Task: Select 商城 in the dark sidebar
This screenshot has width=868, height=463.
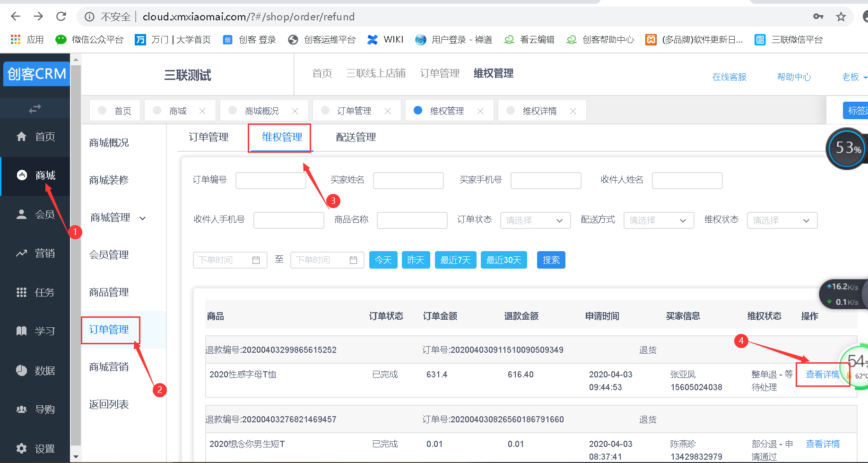Action: pyautogui.click(x=35, y=175)
